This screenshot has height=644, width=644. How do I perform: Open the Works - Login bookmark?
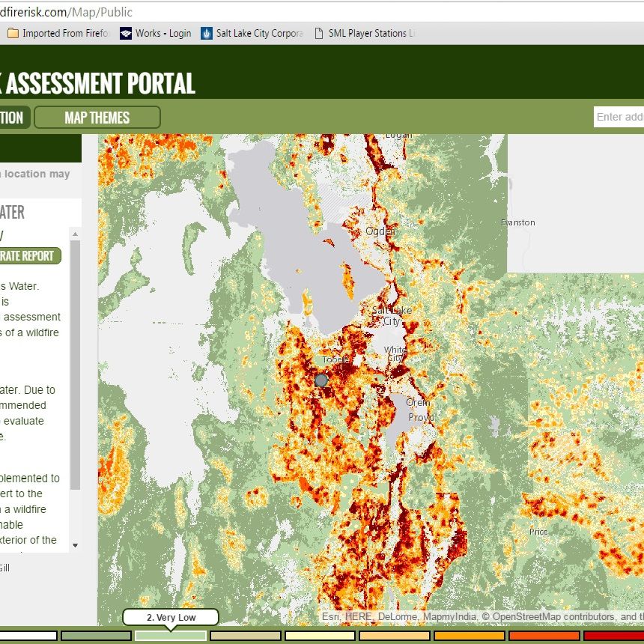pos(156,33)
